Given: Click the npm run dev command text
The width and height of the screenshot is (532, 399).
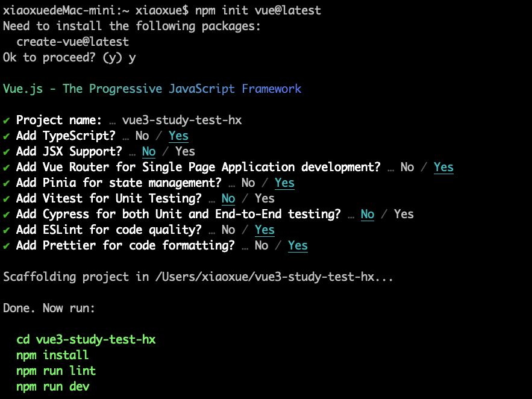Looking at the screenshot, I should (x=53, y=386).
